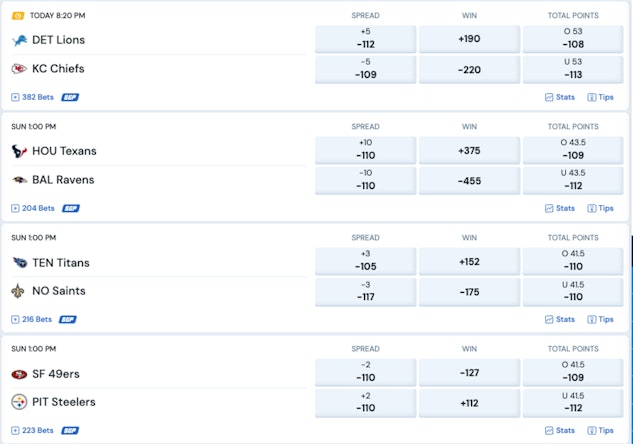Open Stats for 49ers vs Steelers game
The image size is (633, 444).
560,431
